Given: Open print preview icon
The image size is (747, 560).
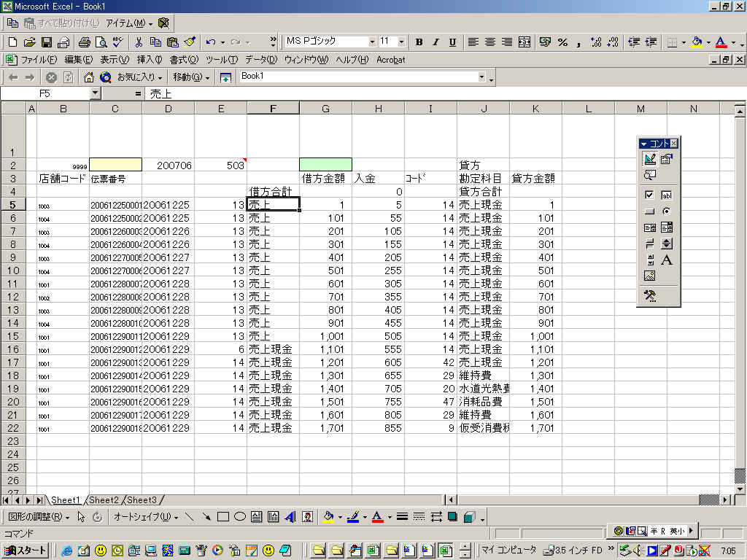Looking at the screenshot, I should click(101, 42).
